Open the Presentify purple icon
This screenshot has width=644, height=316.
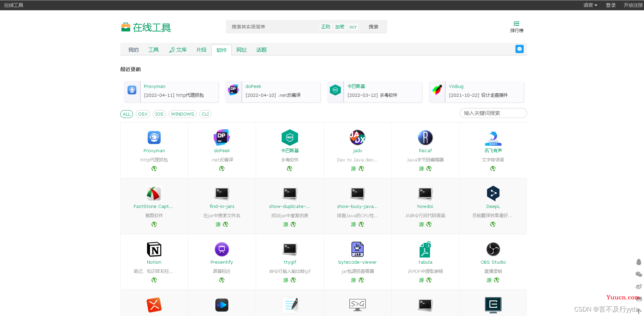pyautogui.click(x=222, y=249)
